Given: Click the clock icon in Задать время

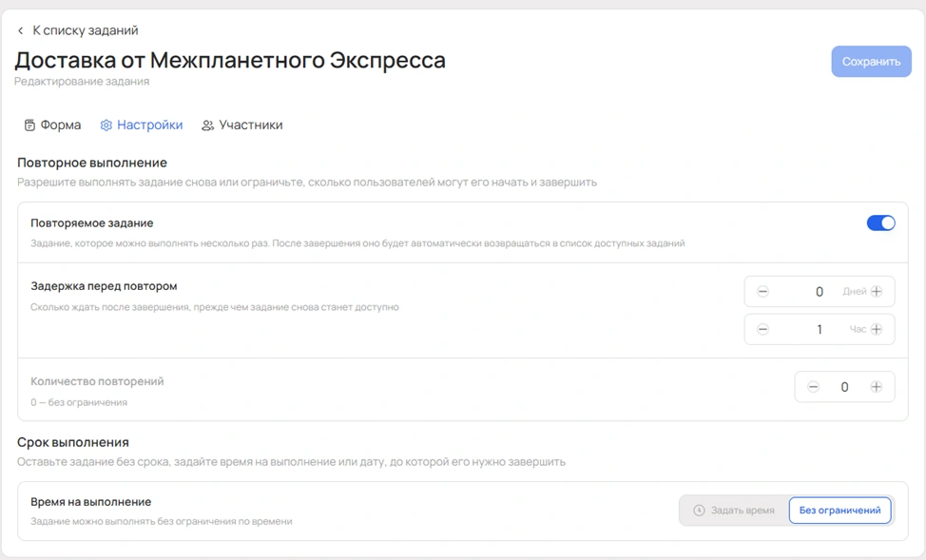Looking at the screenshot, I should (699, 511).
